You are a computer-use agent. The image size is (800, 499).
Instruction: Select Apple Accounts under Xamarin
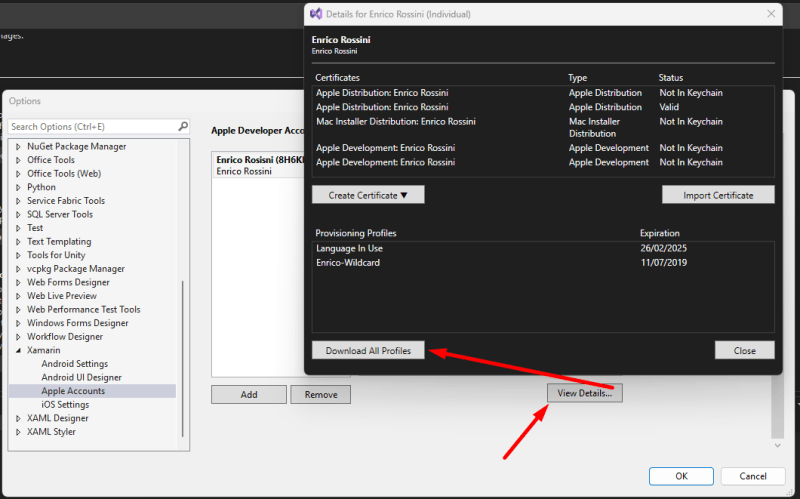click(x=73, y=391)
